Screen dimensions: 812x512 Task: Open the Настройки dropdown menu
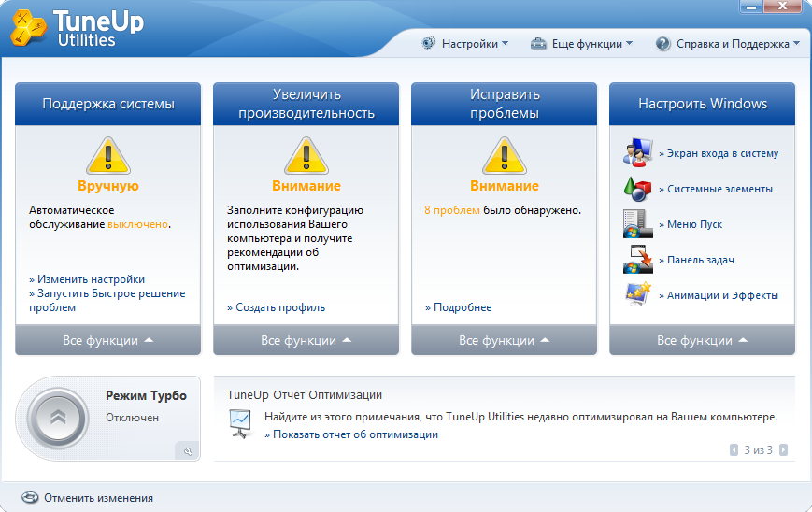[x=475, y=44]
